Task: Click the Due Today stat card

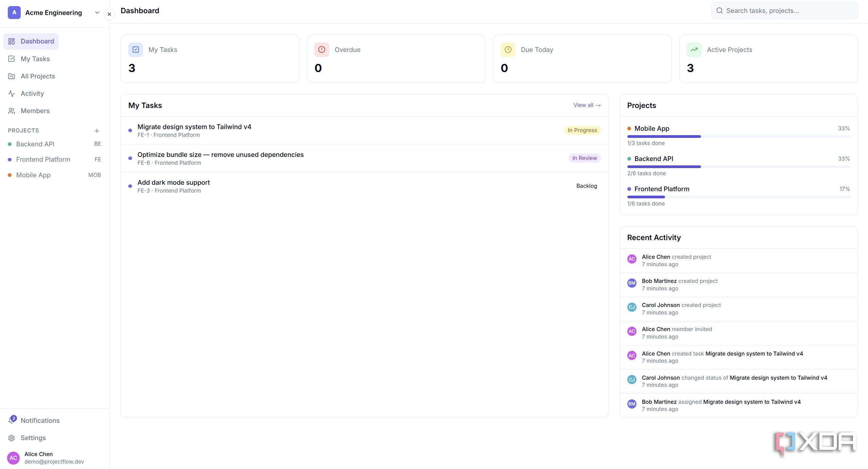Action: pyautogui.click(x=582, y=59)
